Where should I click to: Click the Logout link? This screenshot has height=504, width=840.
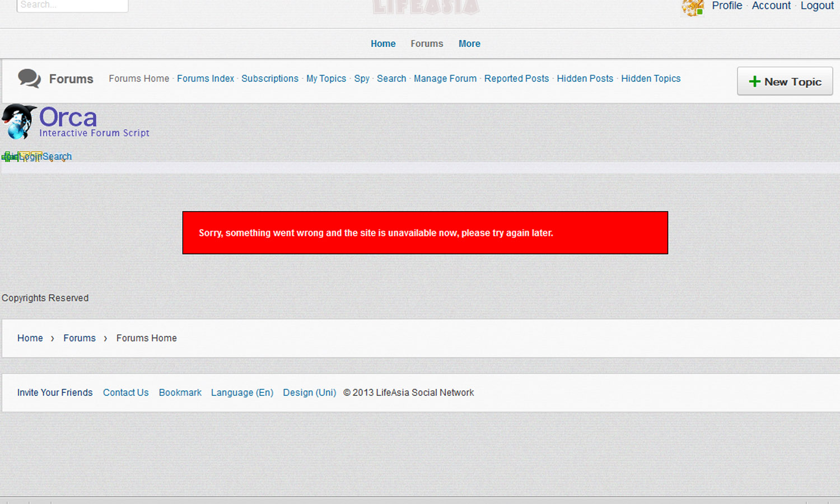coord(817,6)
